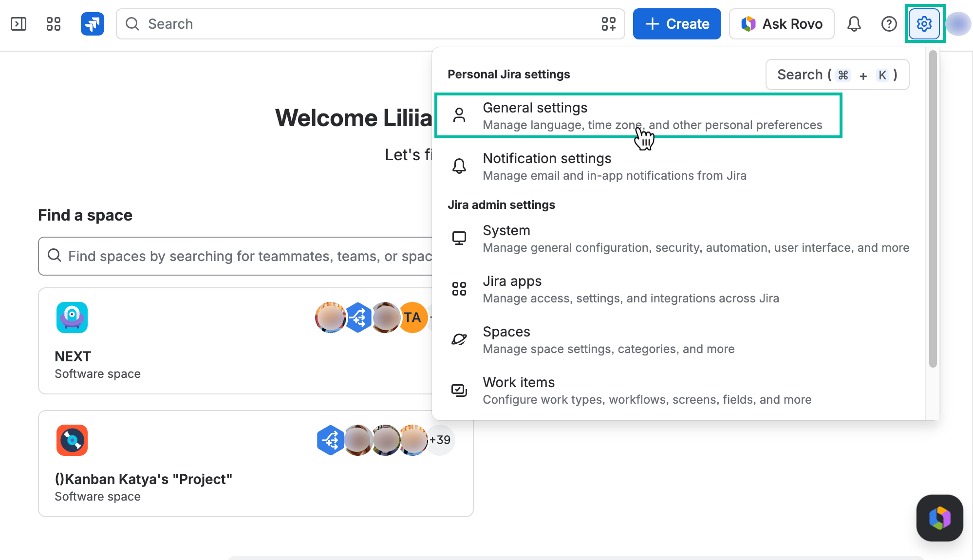The image size is (973, 560).
Task: Open the notifications bell in header
Action: click(x=854, y=24)
